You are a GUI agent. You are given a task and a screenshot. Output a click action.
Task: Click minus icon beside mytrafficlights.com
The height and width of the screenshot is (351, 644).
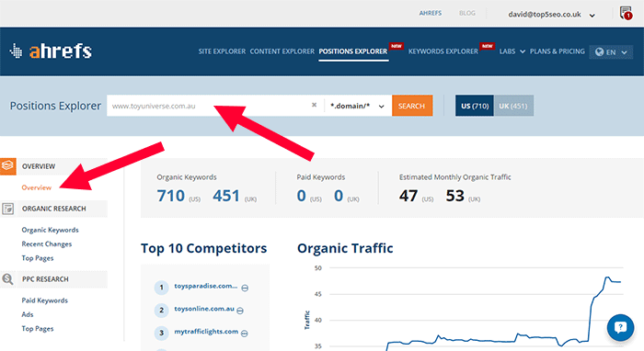245,334
